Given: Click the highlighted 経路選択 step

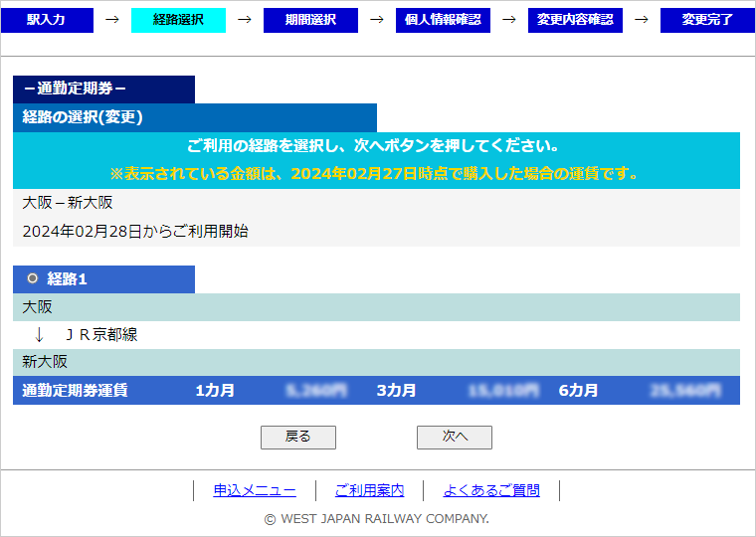Looking at the screenshot, I should (178, 20).
